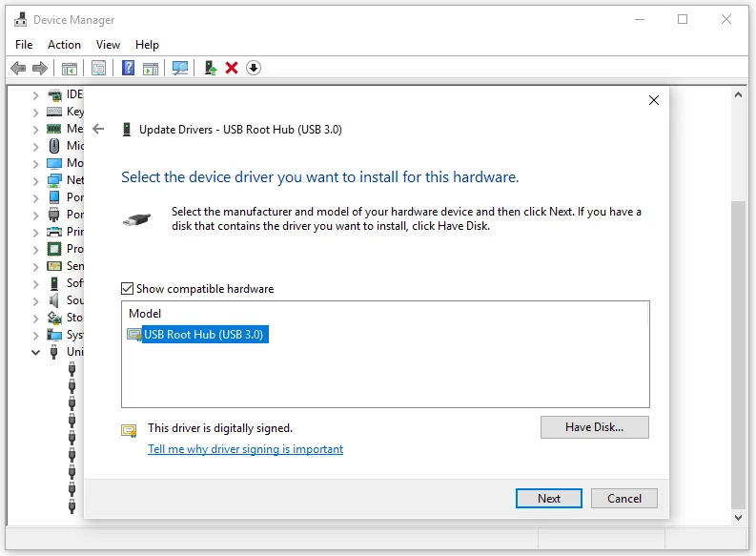Expand the System devices tree node
Screen dimensions: 756x556
click(35, 335)
